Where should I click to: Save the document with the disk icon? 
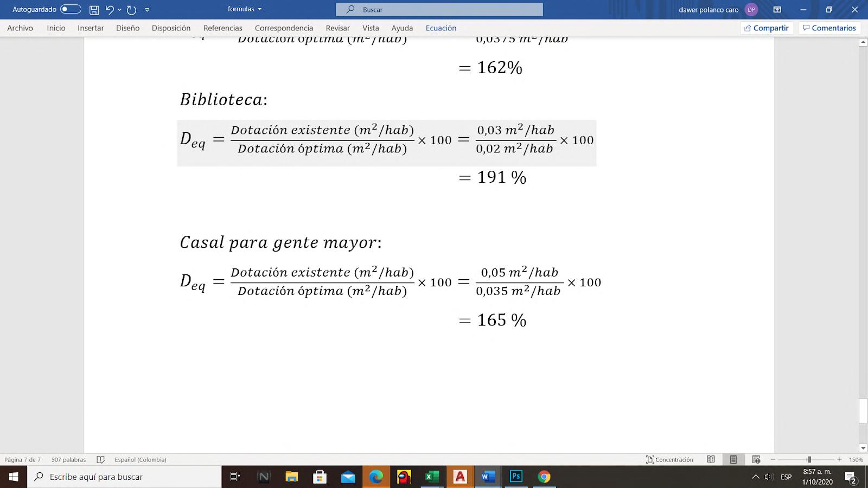pos(94,10)
